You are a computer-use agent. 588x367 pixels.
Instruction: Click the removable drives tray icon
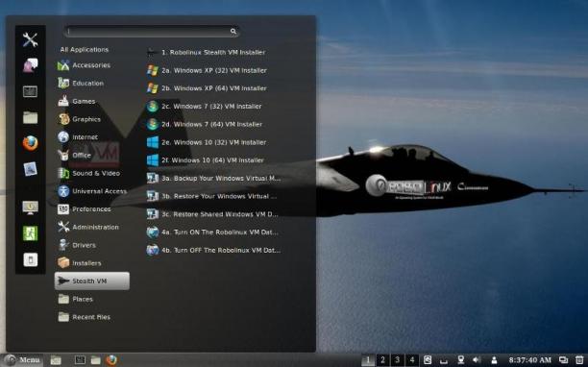point(444,361)
